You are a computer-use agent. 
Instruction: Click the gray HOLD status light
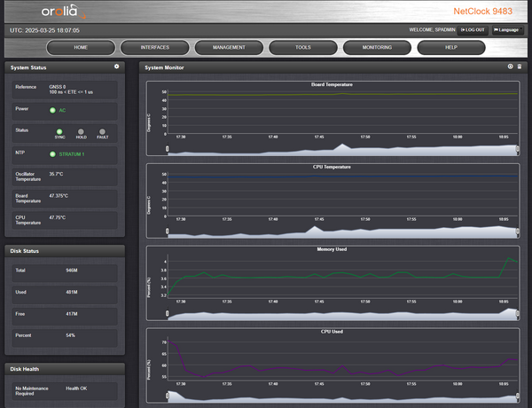tap(81, 131)
